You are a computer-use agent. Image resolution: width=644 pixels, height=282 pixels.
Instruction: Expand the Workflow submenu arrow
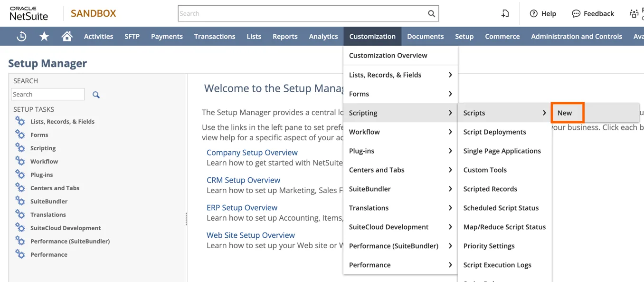coord(450,132)
